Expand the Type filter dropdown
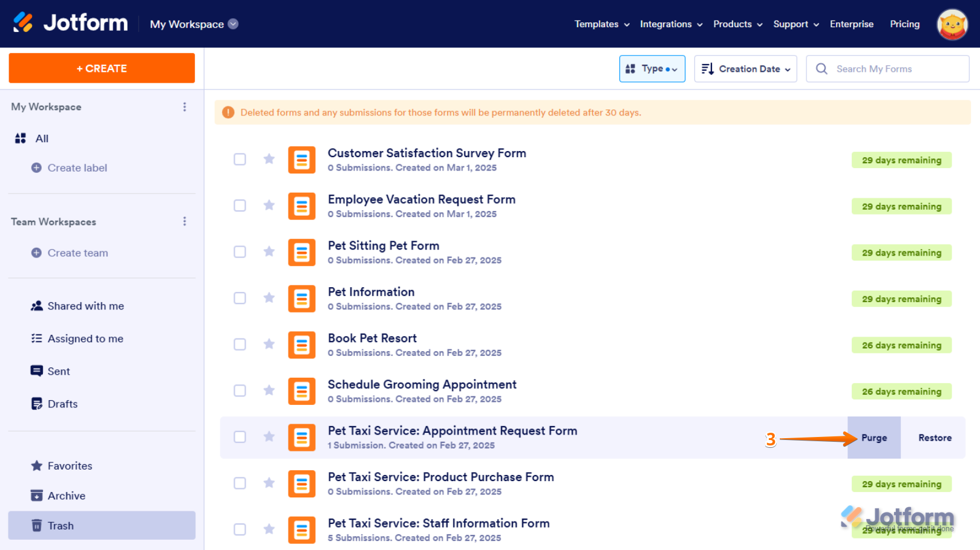The width and height of the screenshot is (980, 550). coord(652,69)
